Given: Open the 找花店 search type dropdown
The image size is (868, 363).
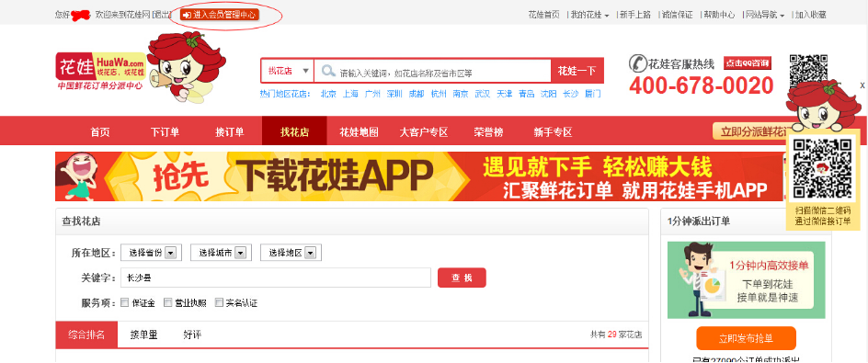Looking at the screenshot, I should [288, 71].
